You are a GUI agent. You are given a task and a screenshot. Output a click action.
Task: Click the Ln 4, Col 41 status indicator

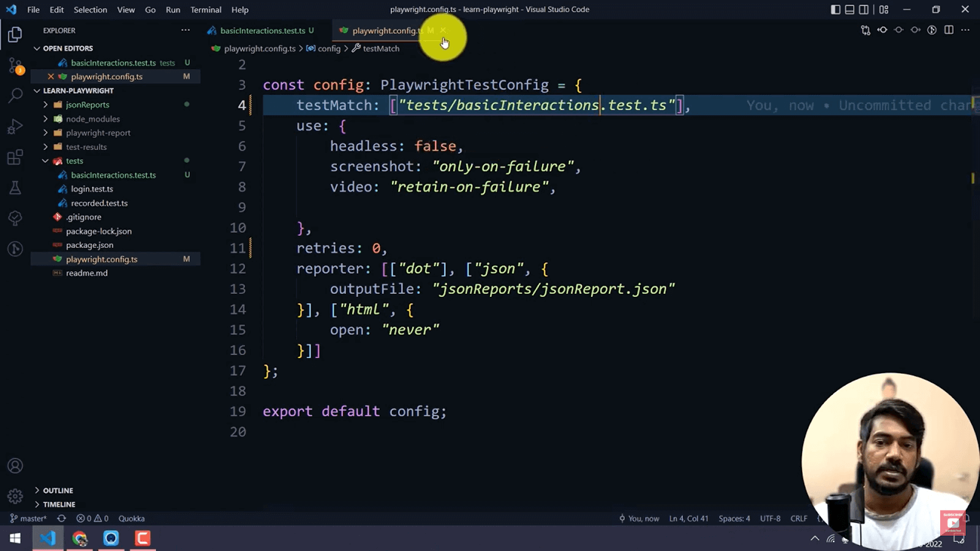click(688, 519)
